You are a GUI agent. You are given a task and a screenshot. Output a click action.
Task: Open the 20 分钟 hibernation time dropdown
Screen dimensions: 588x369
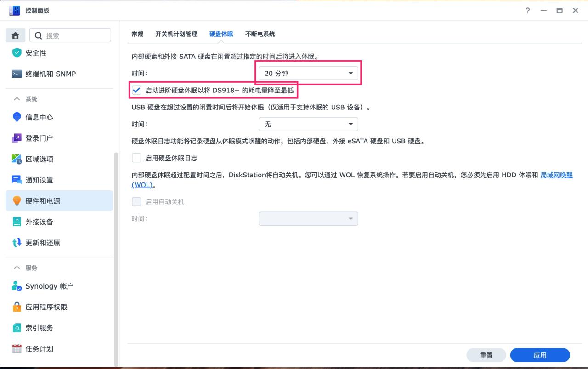point(308,73)
